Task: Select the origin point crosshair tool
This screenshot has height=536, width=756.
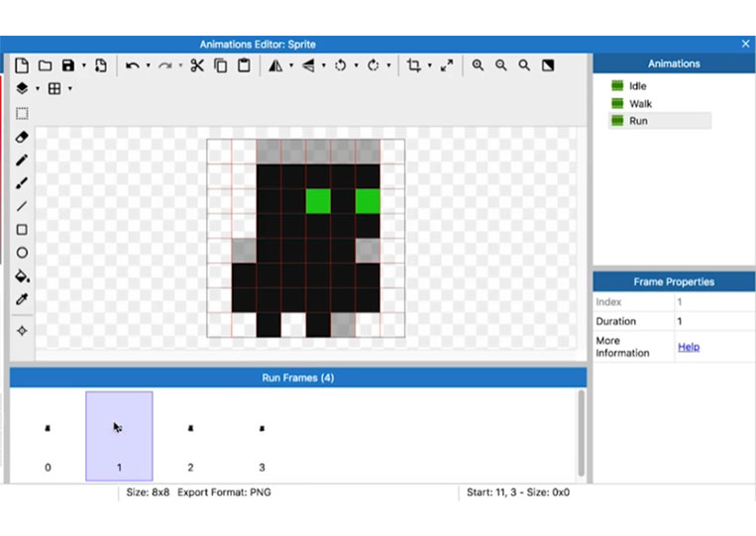Action: click(22, 331)
